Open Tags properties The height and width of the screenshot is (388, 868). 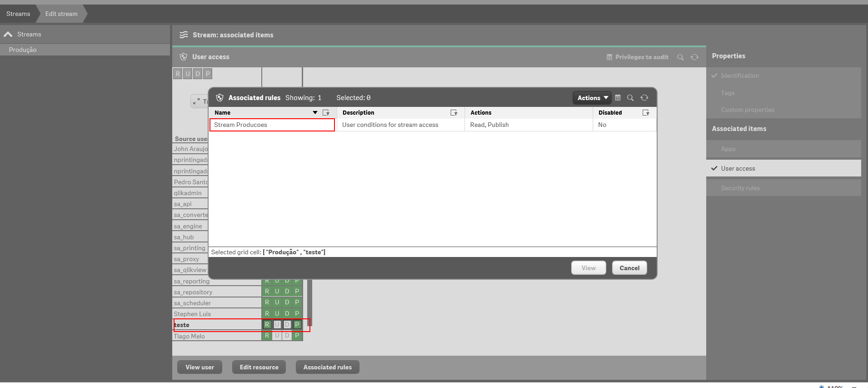click(783, 93)
